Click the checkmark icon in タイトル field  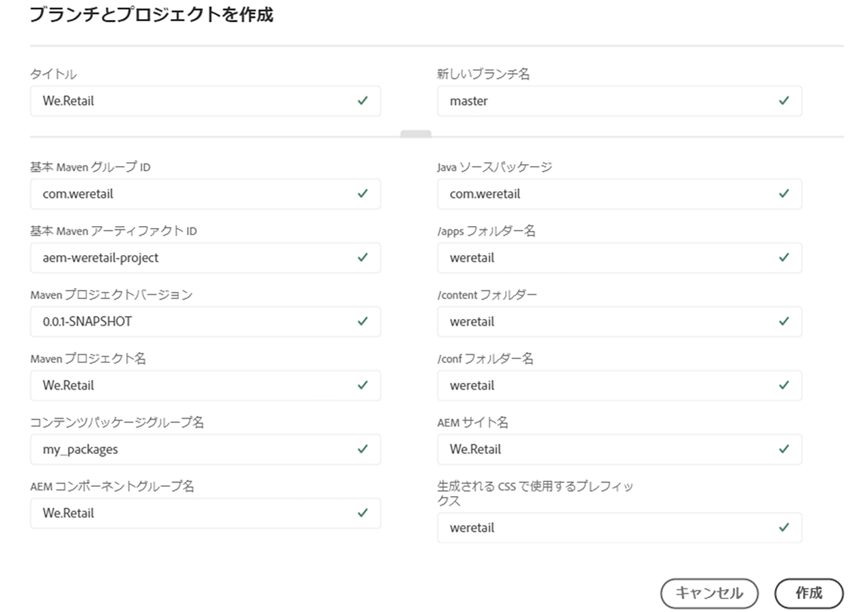click(x=363, y=100)
